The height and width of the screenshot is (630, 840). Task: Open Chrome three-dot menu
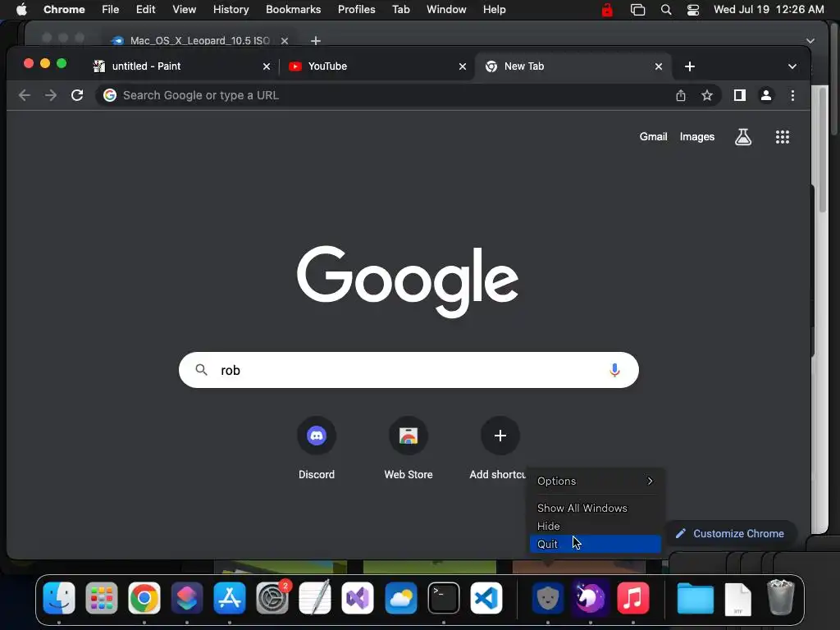coord(793,95)
